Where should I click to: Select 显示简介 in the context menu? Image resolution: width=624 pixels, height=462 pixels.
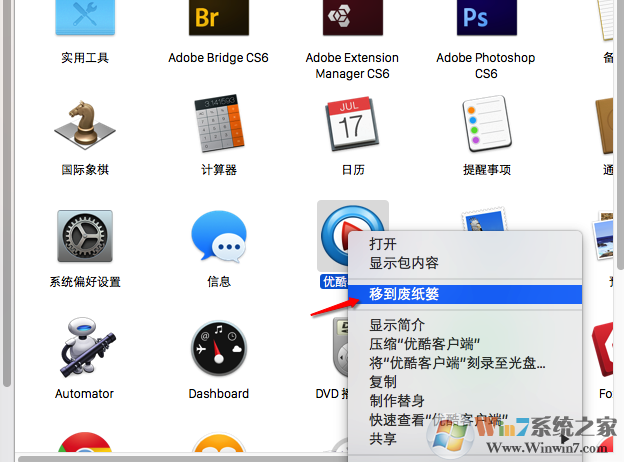[397, 325]
